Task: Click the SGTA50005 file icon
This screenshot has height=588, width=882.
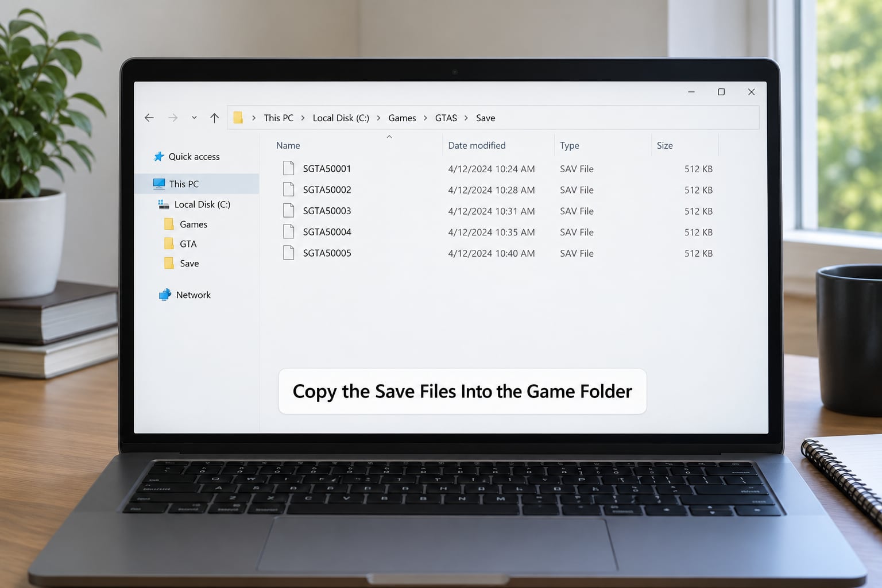Action: coord(289,253)
